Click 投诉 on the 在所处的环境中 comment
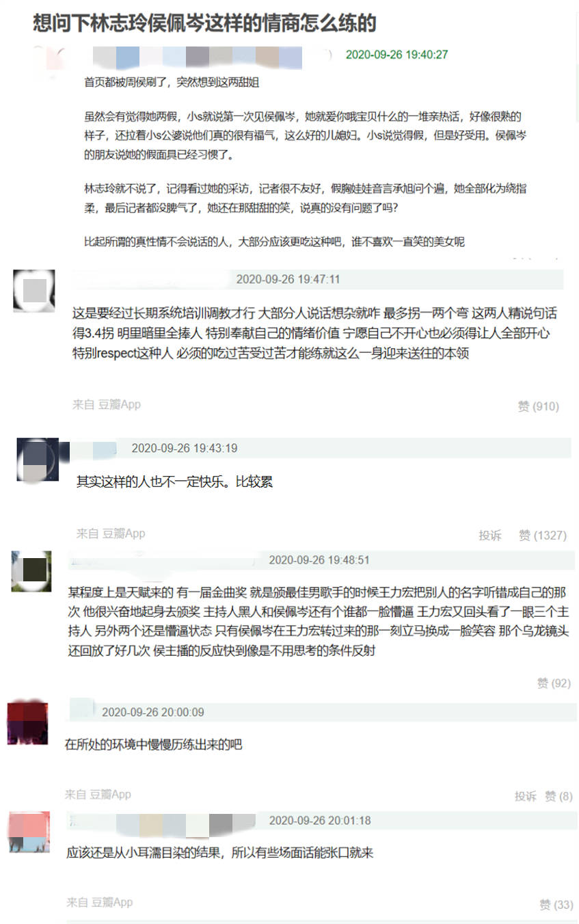This screenshot has width=579, height=924. pyautogui.click(x=526, y=796)
